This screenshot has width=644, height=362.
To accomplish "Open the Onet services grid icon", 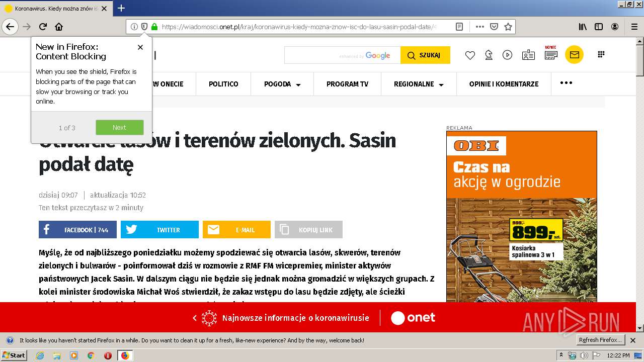I will pyautogui.click(x=601, y=54).
